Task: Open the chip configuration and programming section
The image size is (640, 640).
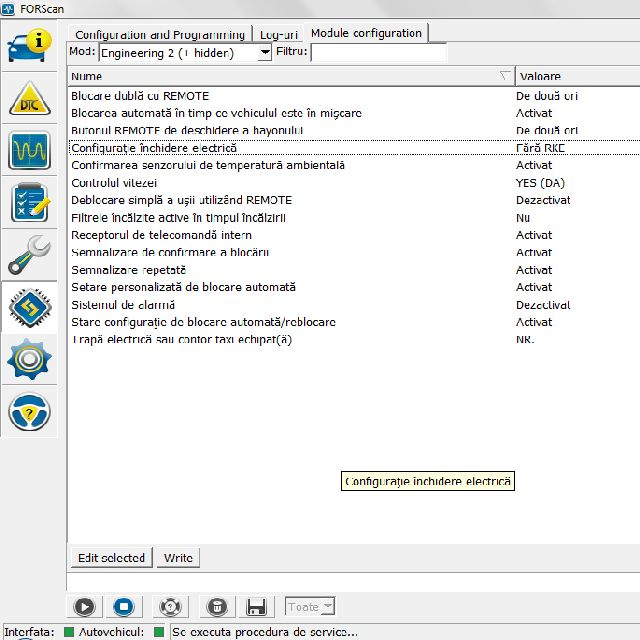Action: 29,307
